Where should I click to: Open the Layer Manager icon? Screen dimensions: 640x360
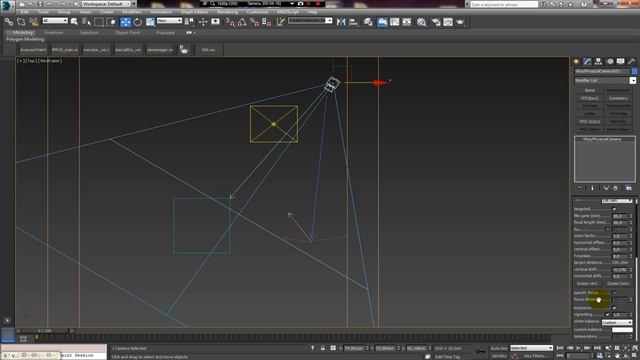368,22
